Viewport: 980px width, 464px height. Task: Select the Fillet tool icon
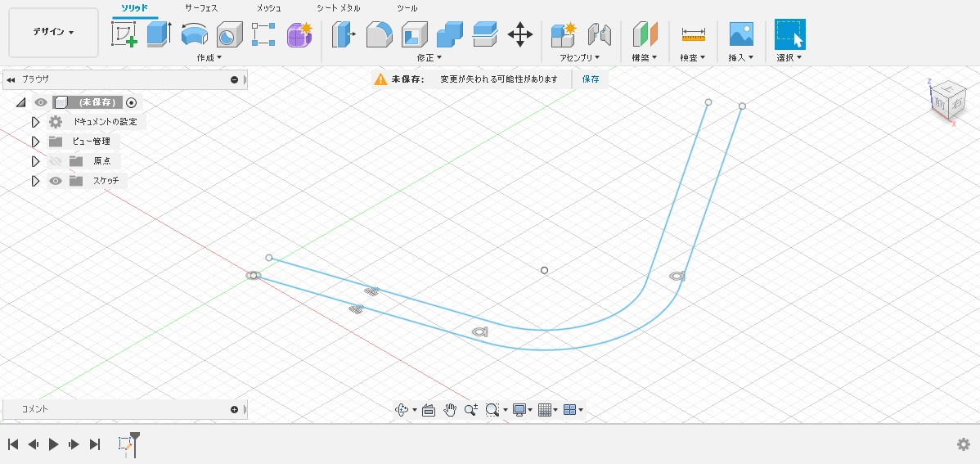pos(379,34)
